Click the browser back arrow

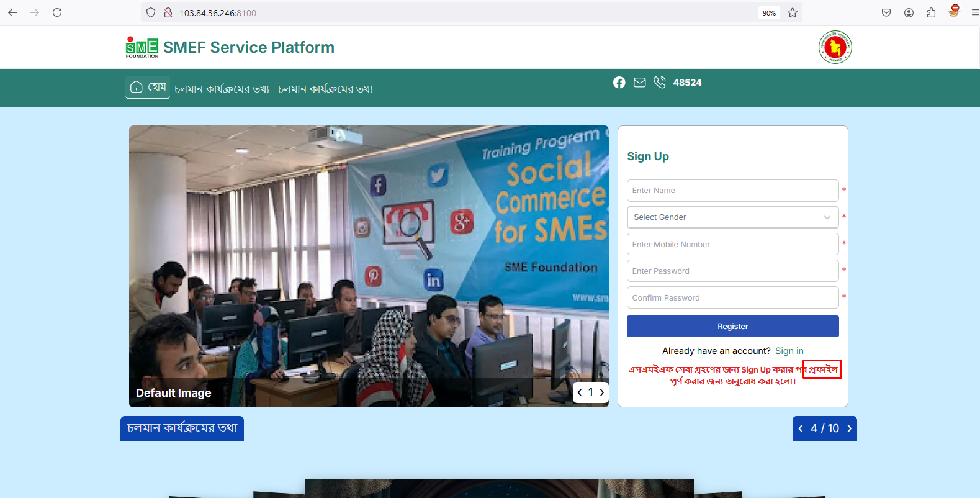pos(12,12)
